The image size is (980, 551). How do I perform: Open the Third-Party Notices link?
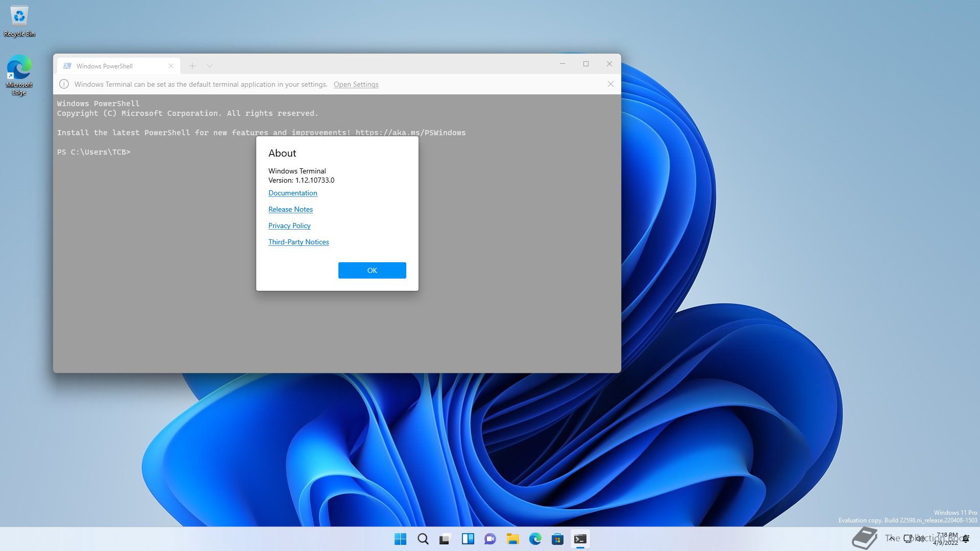coord(299,242)
